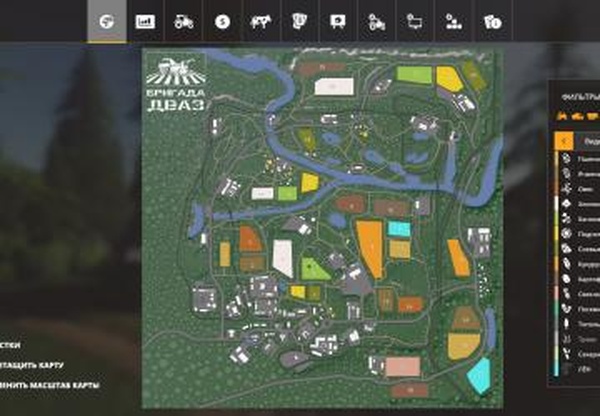Select the pink field at map bottom
The image size is (600, 416).
[403, 367]
